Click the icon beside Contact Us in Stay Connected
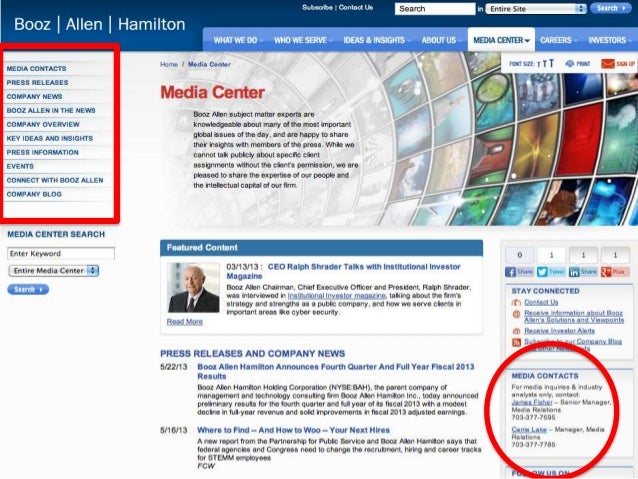The height and width of the screenshot is (479, 638). (x=516, y=302)
